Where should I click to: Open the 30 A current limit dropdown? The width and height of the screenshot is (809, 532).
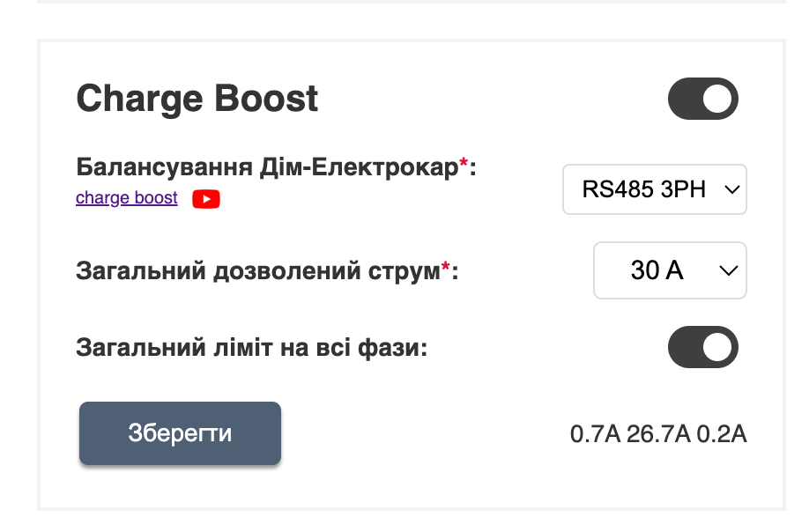[670, 270]
